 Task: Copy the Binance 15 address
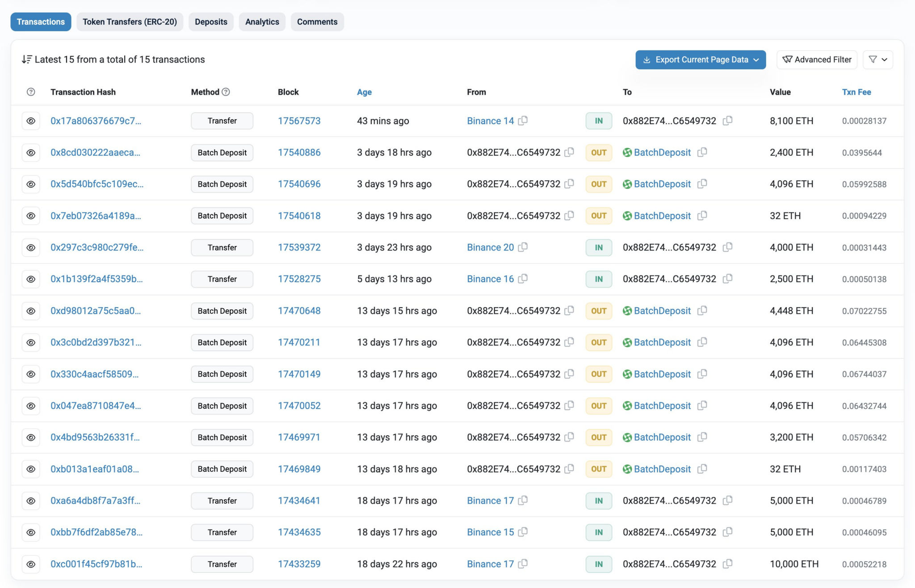(x=523, y=532)
